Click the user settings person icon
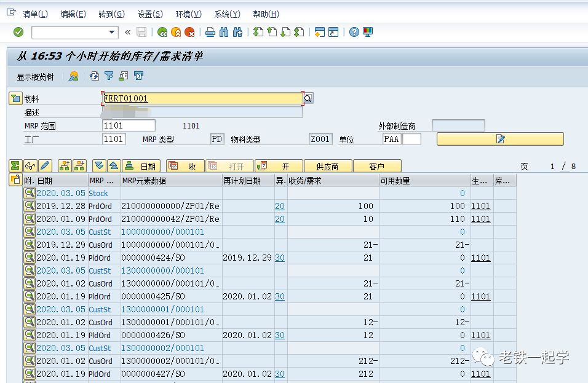 click(124, 76)
